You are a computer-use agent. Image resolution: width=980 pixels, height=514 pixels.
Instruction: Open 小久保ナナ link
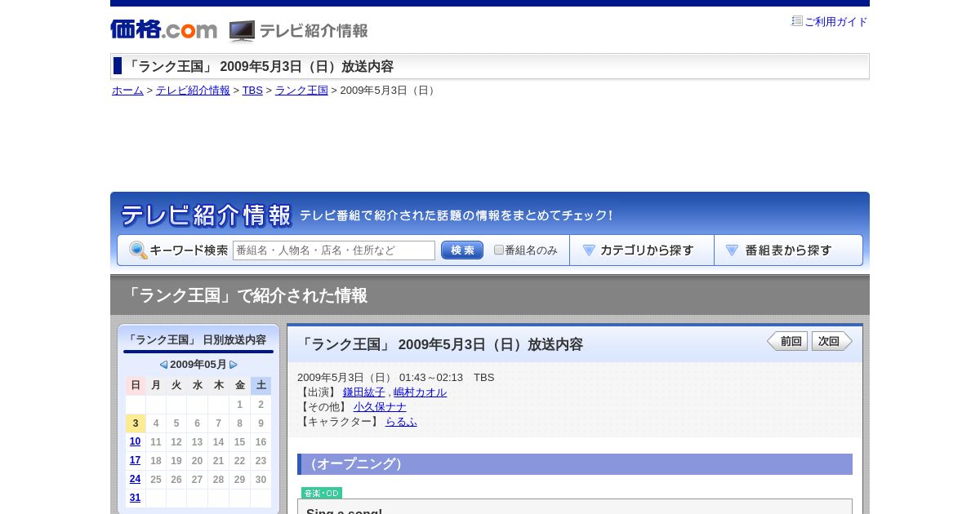[380, 407]
